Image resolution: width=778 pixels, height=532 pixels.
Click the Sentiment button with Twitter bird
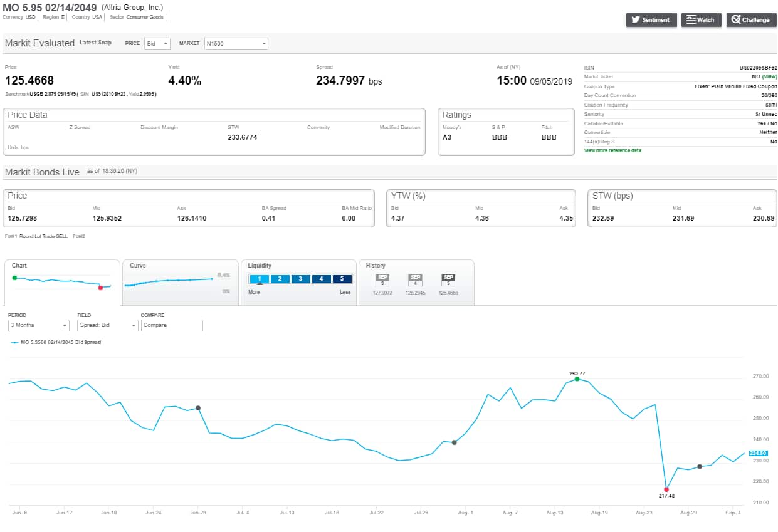[651, 20]
